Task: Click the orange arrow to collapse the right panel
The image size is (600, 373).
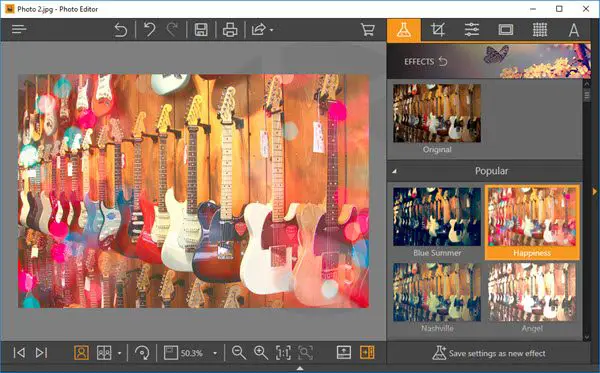Action: tap(595, 191)
